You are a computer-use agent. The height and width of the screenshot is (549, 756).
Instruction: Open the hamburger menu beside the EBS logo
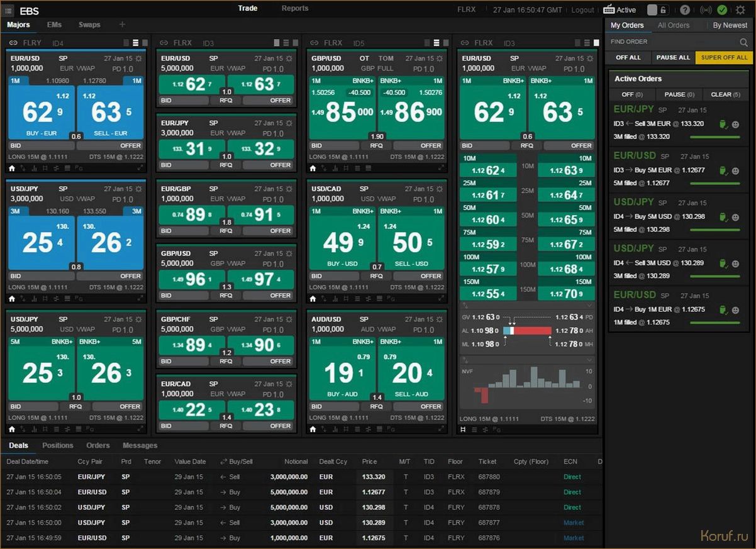pyautogui.click(x=9, y=11)
